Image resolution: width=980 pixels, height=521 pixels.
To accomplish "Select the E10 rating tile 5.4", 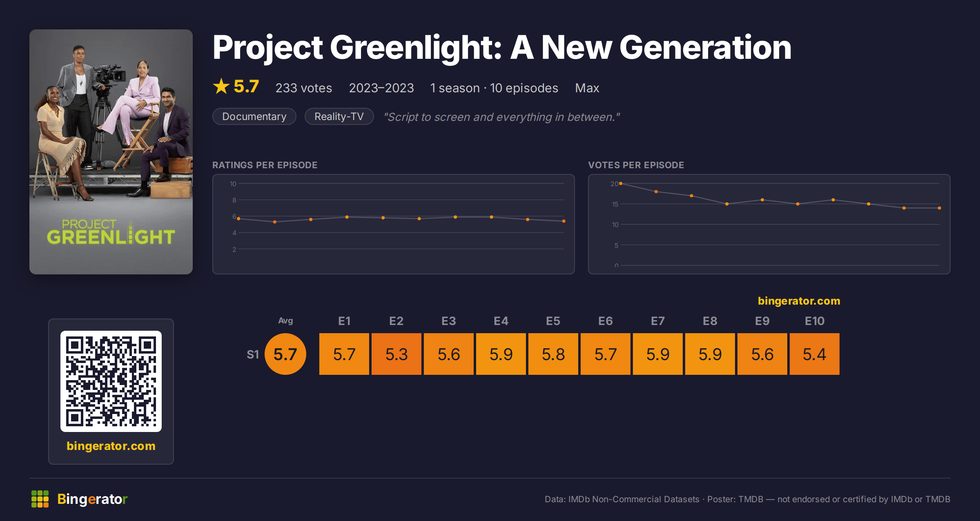I will [x=815, y=354].
